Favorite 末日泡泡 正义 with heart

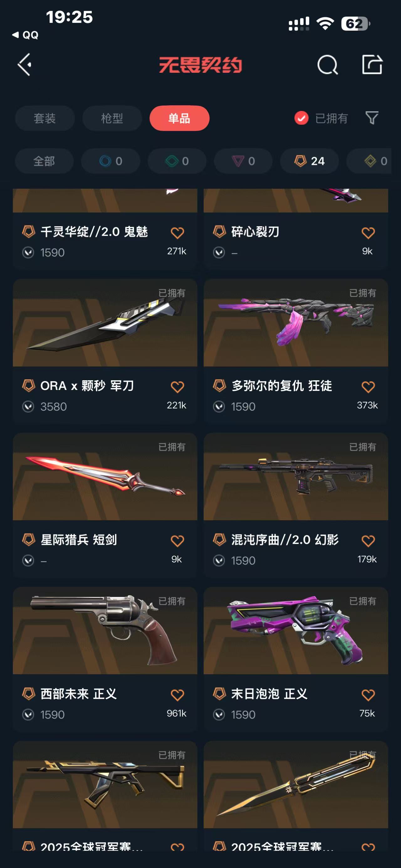(x=368, y=695)
